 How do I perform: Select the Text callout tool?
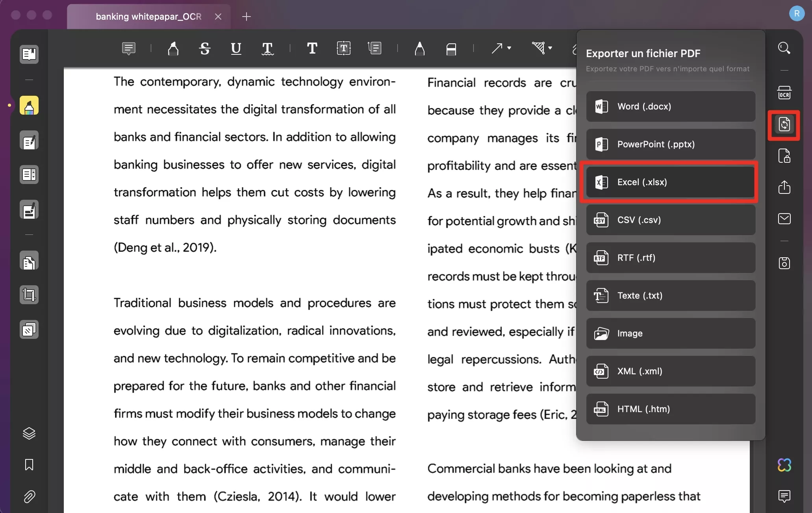click(x=374, y=48)
